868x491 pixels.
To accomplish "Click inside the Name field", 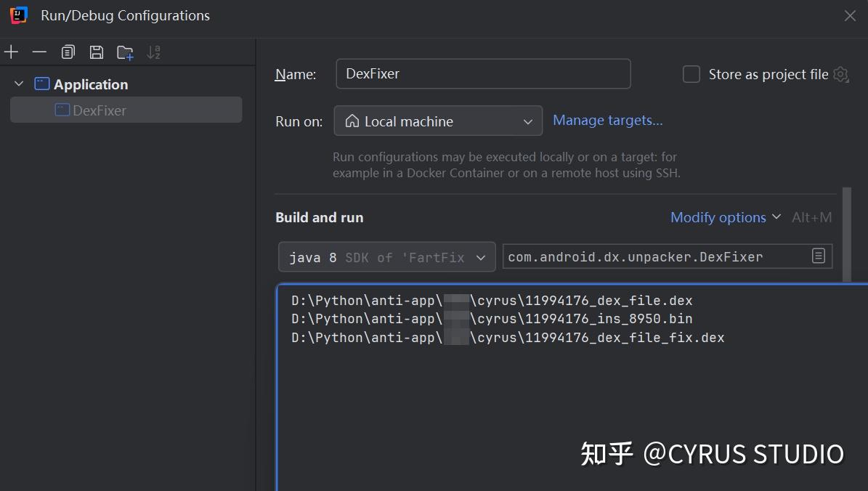I will click(x=483, y=73).
